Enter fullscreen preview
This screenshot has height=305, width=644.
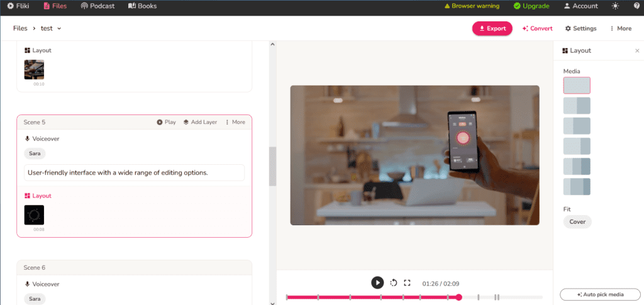(x=407, y=282)
